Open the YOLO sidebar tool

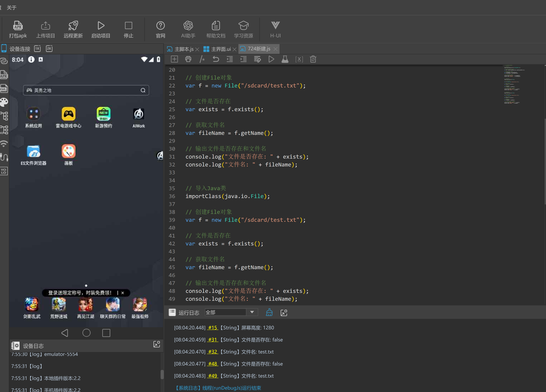4,171
